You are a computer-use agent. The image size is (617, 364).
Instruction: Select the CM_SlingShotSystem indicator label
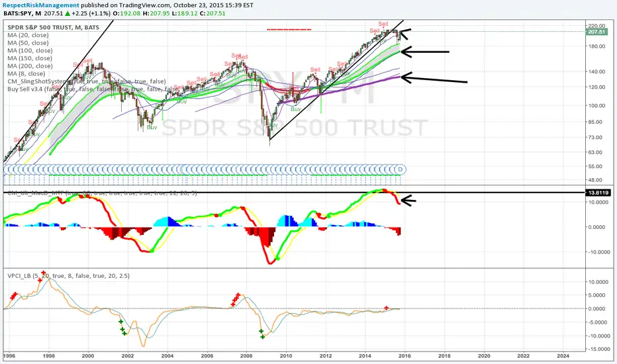click(87, 81)
